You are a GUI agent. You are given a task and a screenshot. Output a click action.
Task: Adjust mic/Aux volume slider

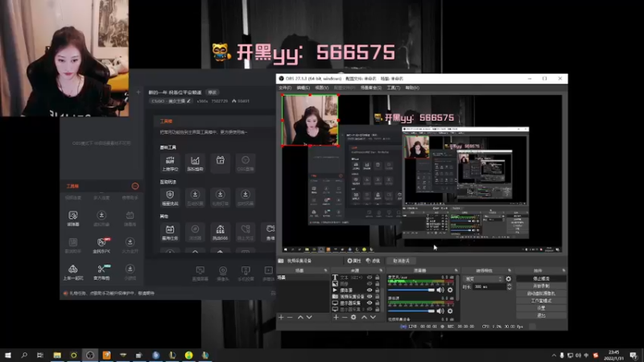411,290
